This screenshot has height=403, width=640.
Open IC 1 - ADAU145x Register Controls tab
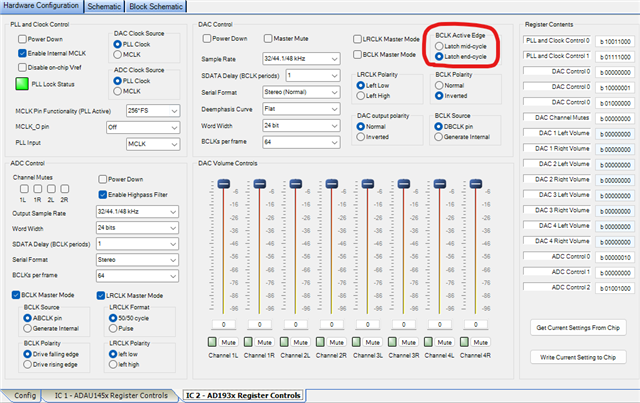point(111,395)
